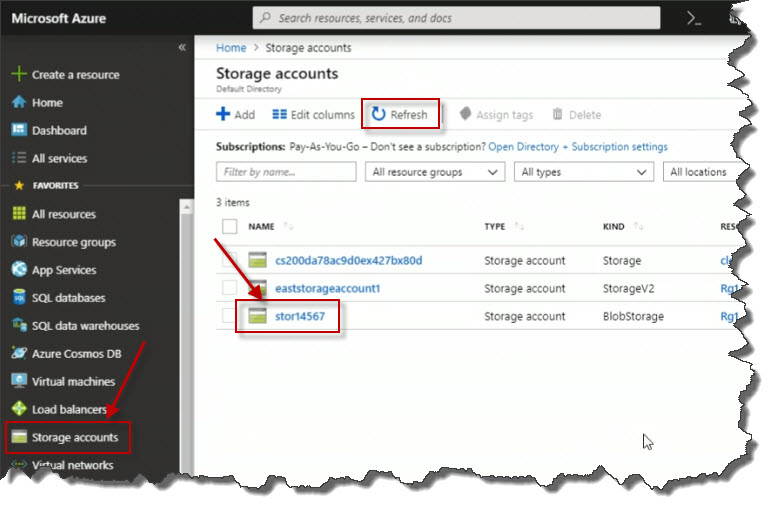775x510 pixels.
Task: Click the Assign tags tag icon
Action: click(465, 114)
